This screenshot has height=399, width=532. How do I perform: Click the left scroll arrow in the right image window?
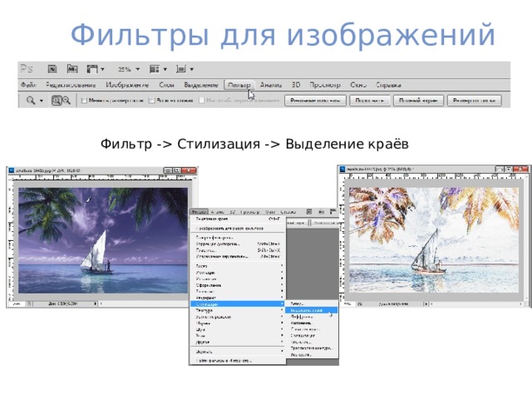pos(432,304)
